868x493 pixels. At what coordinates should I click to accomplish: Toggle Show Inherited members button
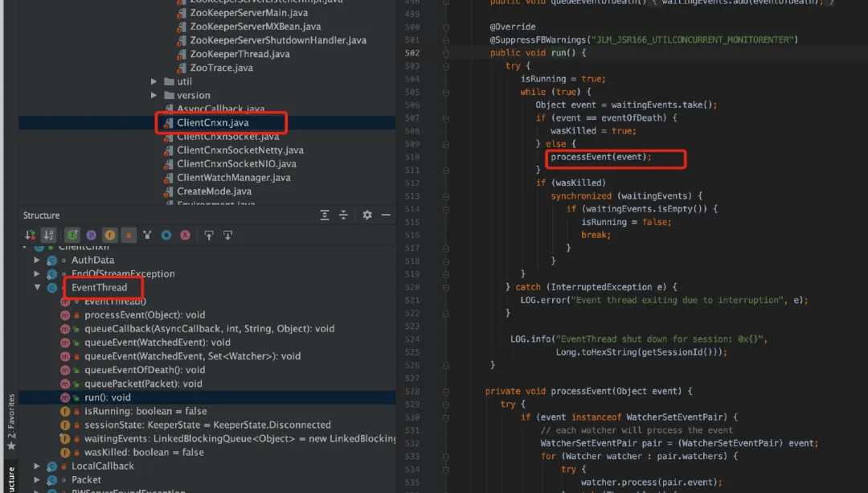tap(72, 236)
